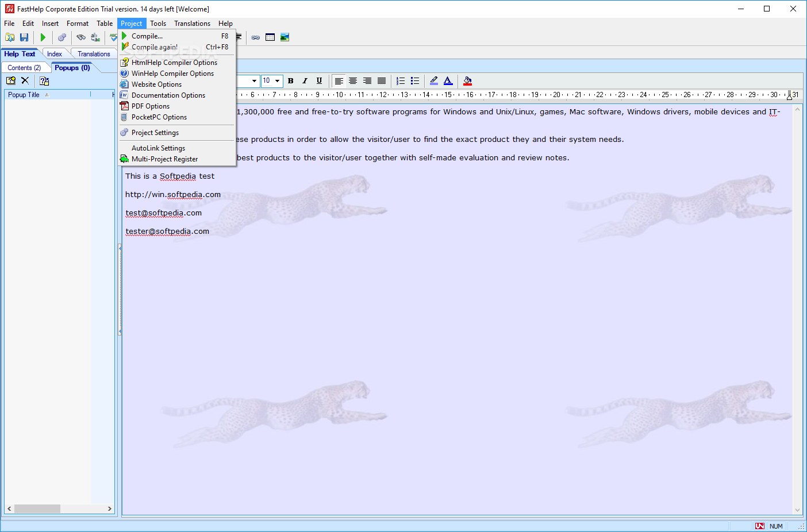807x532 pixels.
Task: Click the Replace text toolbar icon
Action: pos(95,37)
